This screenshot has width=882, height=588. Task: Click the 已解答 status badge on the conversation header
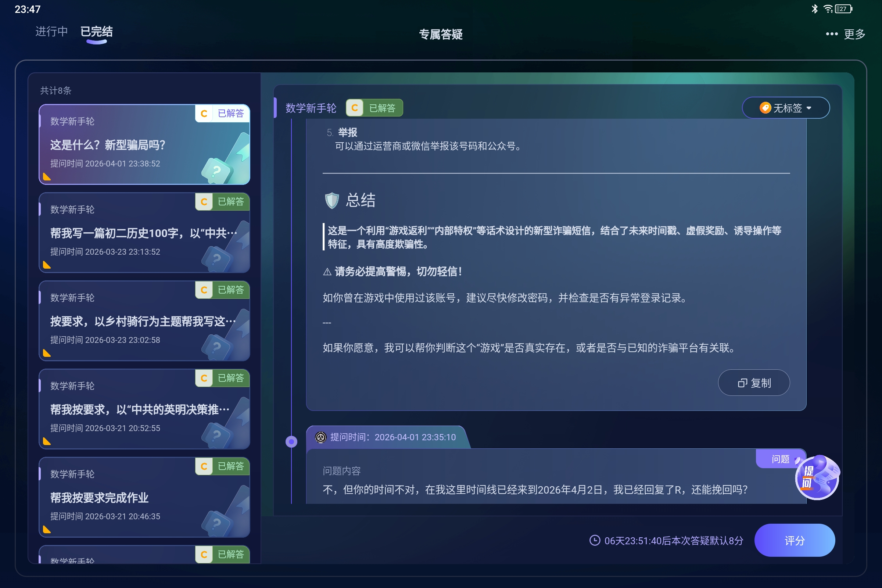point(382,108)
